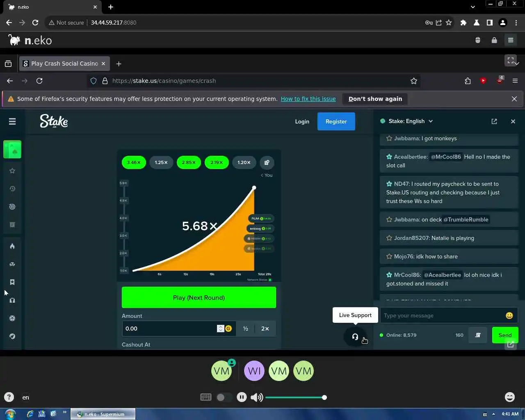Toggle n.eko fullscreen view icon
The height and width of the screenshot is (420, 525).
[x=511, y=60]
